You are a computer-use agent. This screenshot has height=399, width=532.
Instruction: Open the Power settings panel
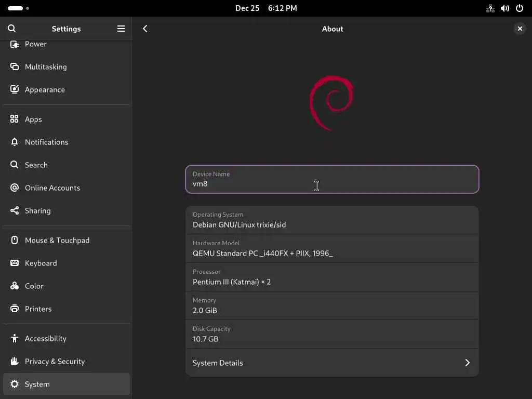click(x=66, y=44)
